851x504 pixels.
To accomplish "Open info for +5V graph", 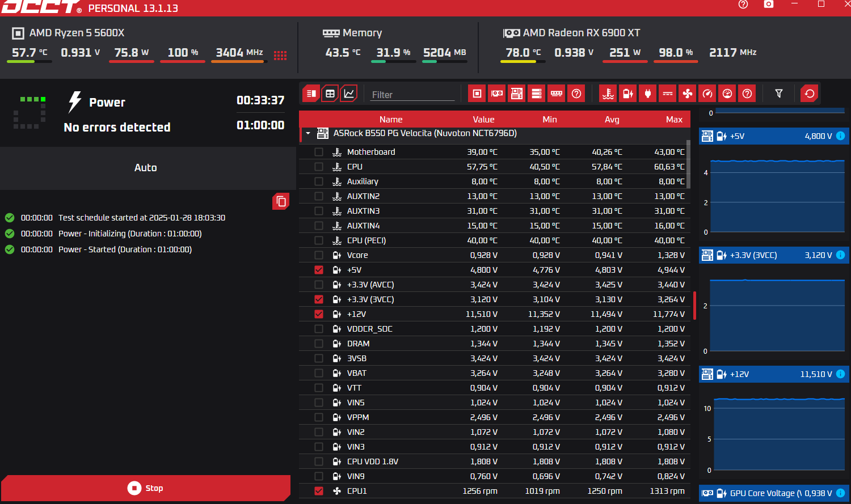I will (841, 136).
